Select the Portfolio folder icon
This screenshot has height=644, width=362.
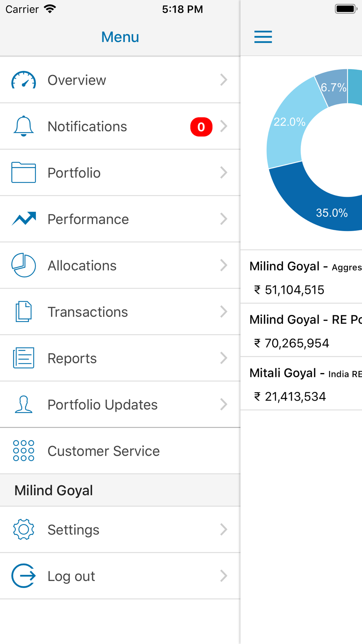pos(24,172)
